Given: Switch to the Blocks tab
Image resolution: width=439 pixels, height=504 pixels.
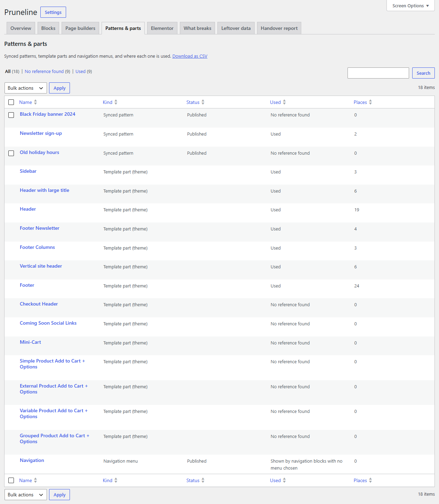Looking at the screenshot, I should pos(48,28).
